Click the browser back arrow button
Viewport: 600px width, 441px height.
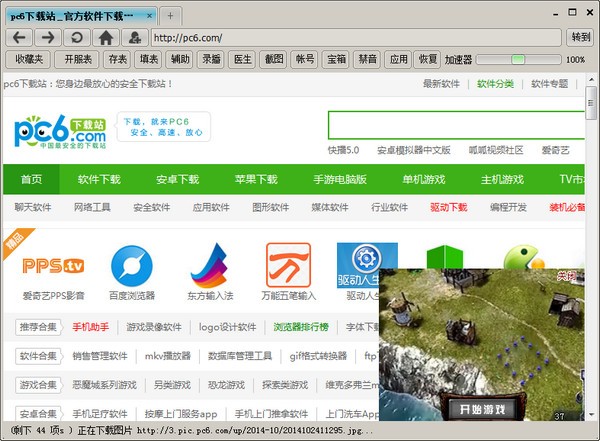click(19, 38)
